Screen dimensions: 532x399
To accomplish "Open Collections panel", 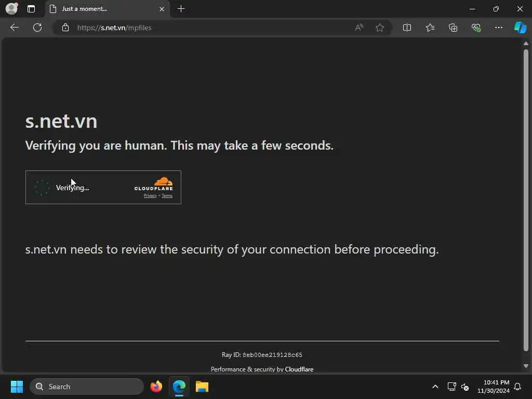I will [x=453, y=28].
